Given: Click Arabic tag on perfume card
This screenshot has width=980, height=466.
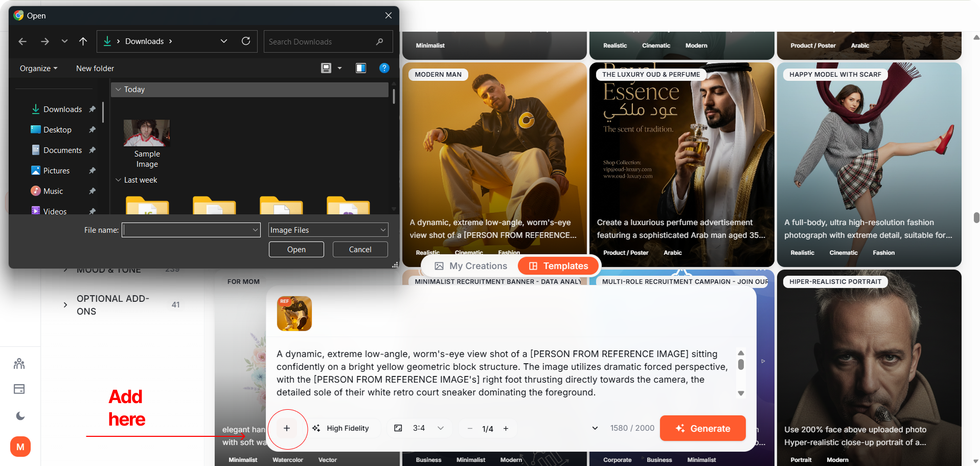Looking at the screenshot, I should pyautogui.click(x=673, y=253).
